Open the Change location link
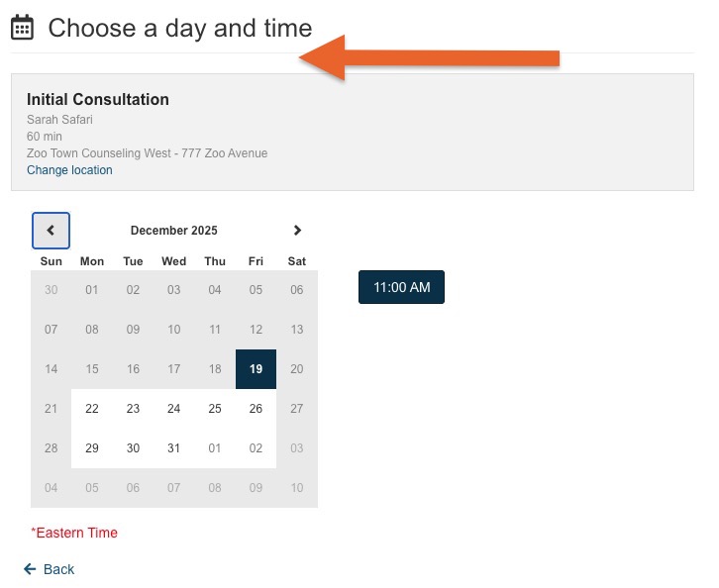Screen dimensions: 719x588 (69, 170)
